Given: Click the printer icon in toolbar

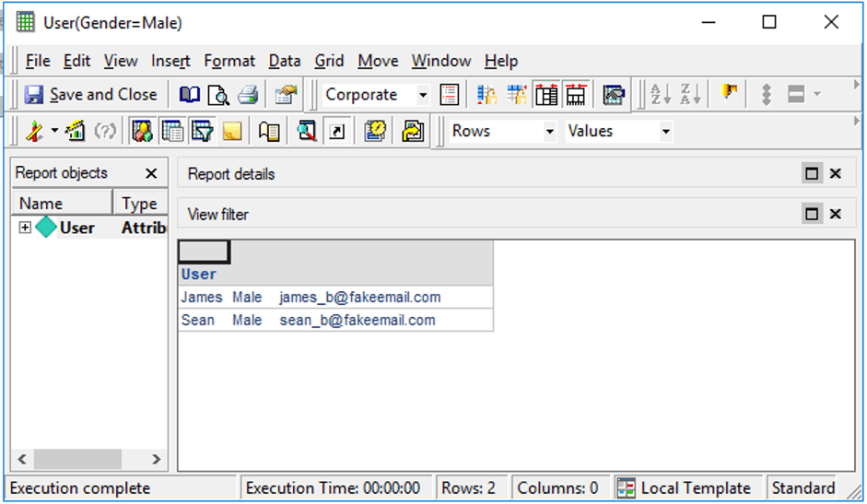Looking at the screenshot, I should [248, 95].
